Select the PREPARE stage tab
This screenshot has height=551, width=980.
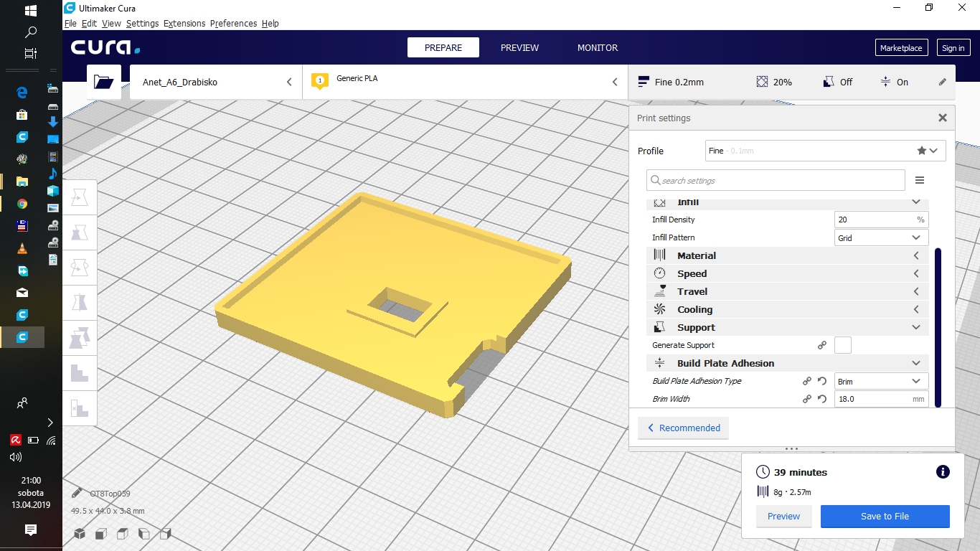point(443,47)
